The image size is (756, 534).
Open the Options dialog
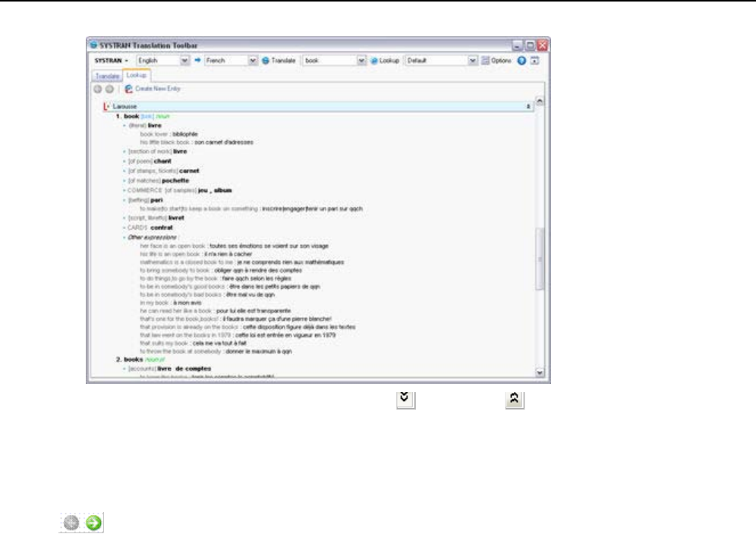pos(496,61)
